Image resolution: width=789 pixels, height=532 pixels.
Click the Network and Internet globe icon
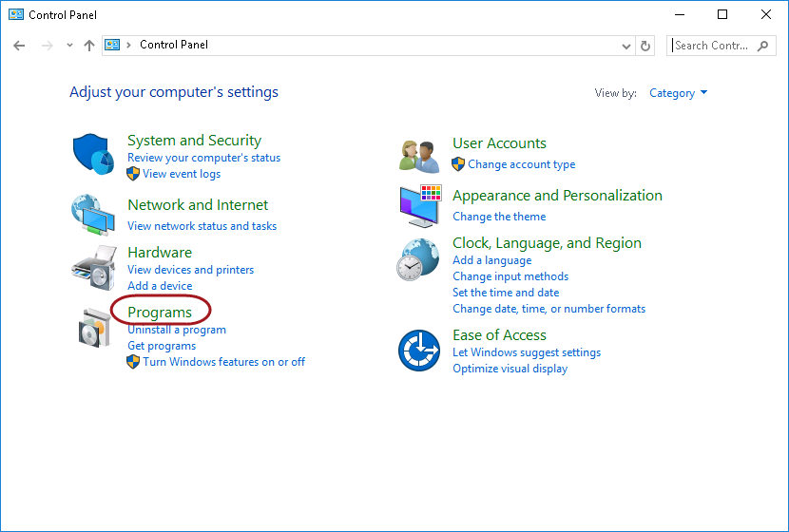tap(93, 214)
